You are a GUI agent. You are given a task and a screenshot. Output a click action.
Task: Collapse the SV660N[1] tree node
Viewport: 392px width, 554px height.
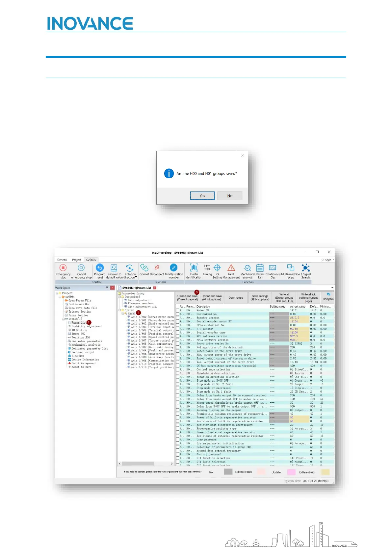[x=63, y=319]
